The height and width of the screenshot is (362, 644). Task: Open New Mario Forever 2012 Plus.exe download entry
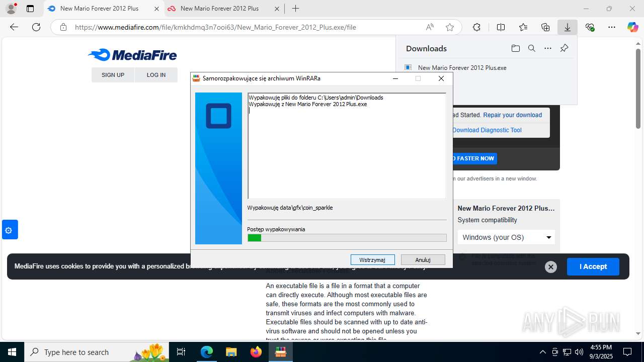(462, 68)
